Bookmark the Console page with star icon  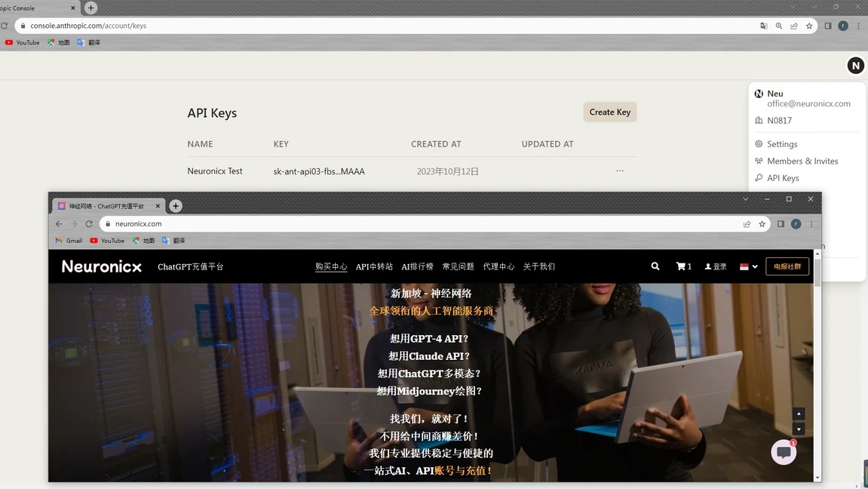point(809,26)
